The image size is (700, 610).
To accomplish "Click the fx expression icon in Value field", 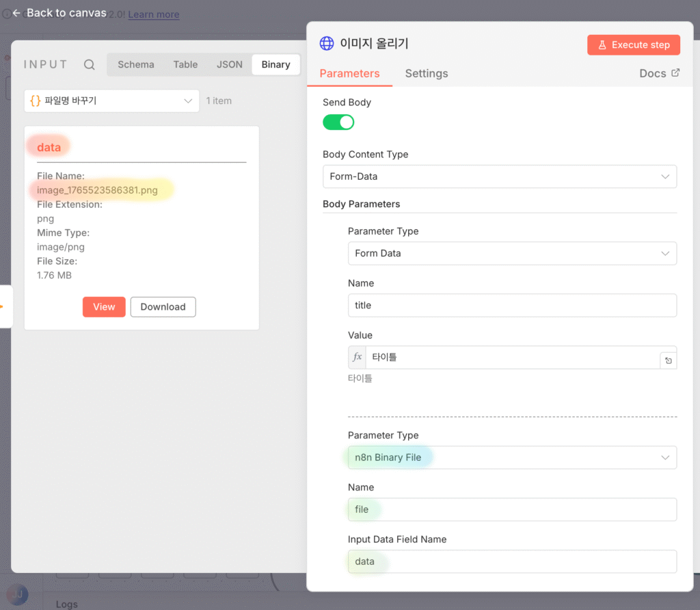I will tap(357, 357).
